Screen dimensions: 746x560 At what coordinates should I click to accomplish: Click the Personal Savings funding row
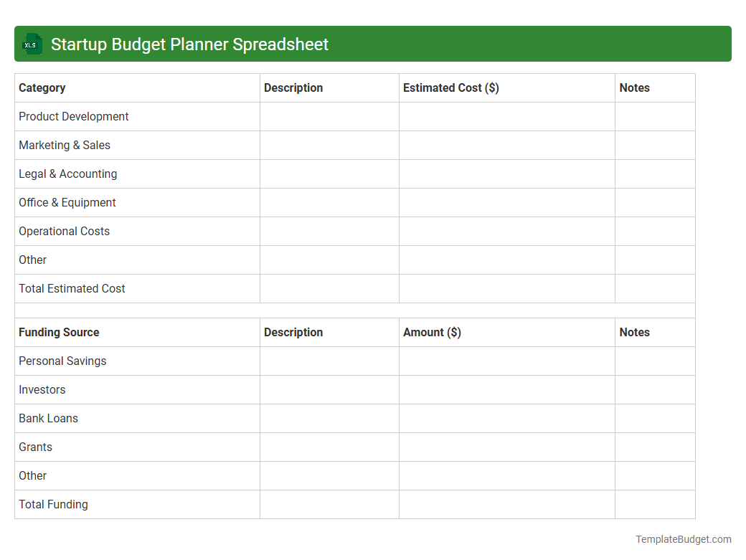point(62,361)
